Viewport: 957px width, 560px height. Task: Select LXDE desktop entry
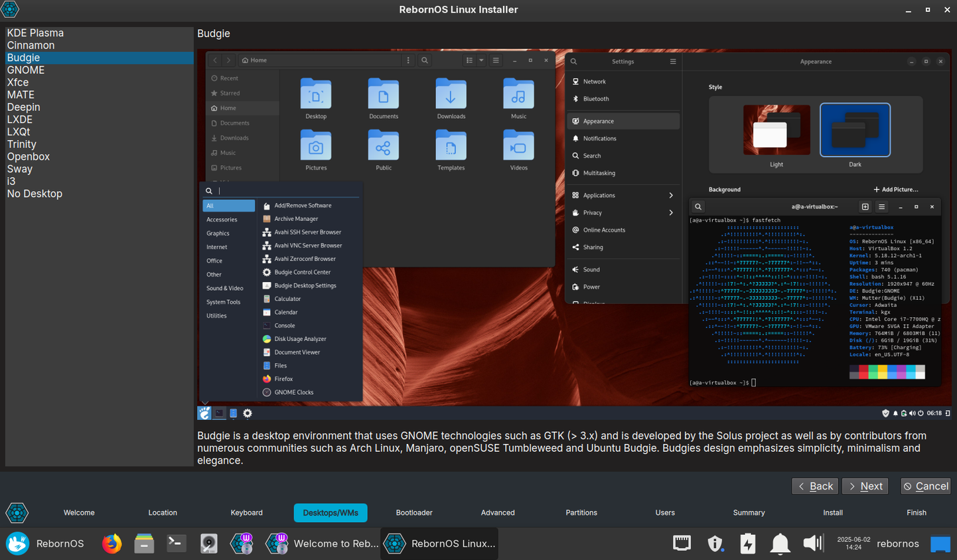pos(100,119)
